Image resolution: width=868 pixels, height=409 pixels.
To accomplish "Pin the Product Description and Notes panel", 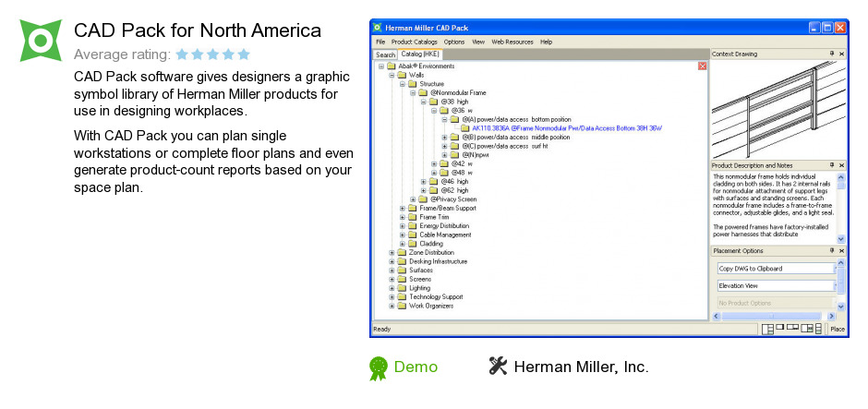I will (831, 165).
